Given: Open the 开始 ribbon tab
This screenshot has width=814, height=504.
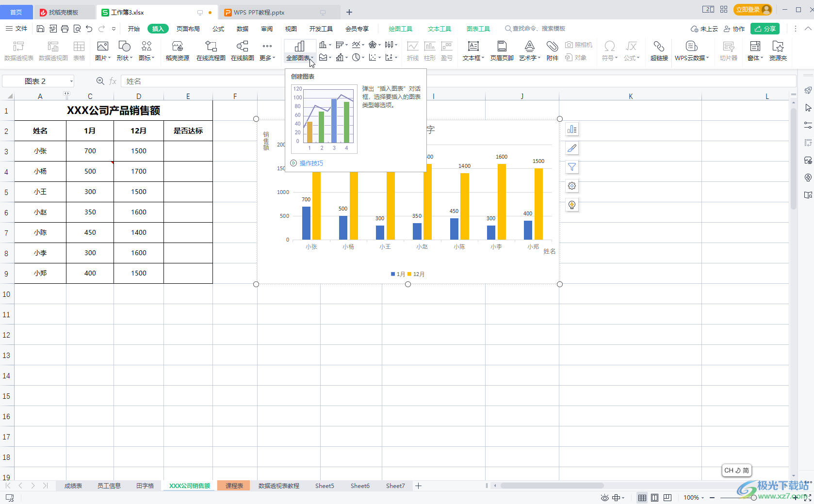Looking at the screenshot, I should coord(134,29).
